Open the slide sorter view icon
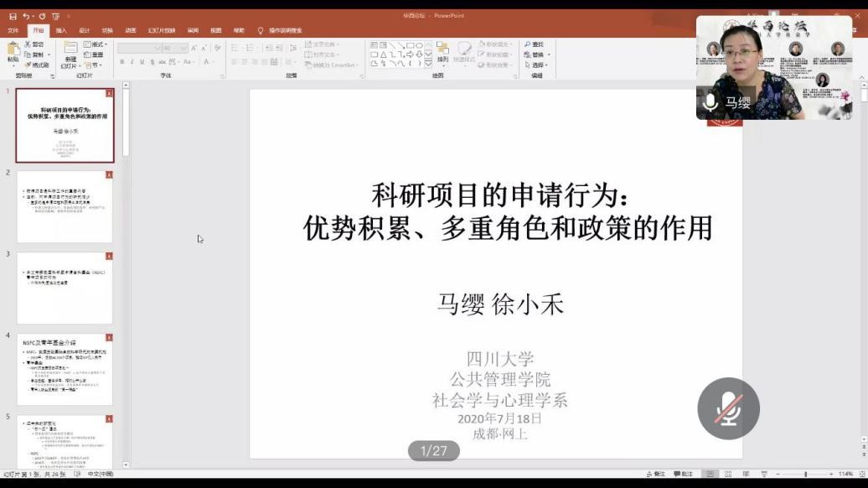Image resolution: width=868 pixels, height=488 pixels. coord(729,475)
